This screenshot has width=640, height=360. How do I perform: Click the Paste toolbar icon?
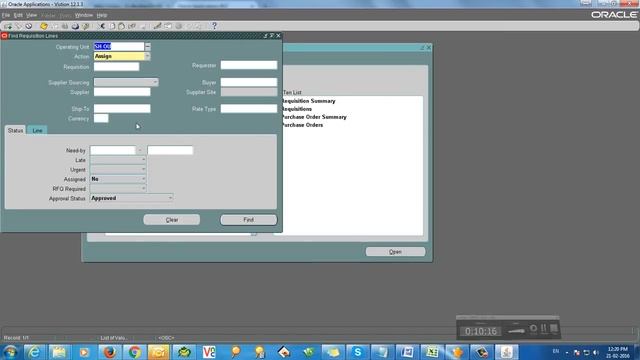click(x=122, y=26)
